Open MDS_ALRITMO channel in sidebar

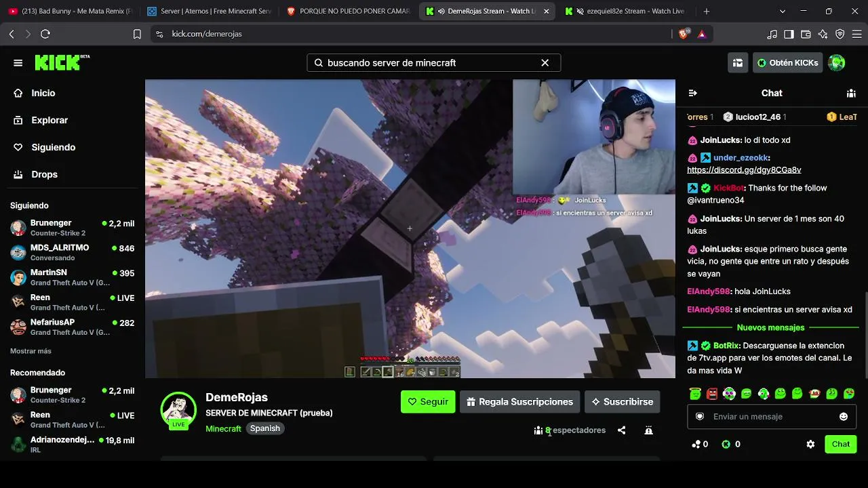tap(72, 252)
